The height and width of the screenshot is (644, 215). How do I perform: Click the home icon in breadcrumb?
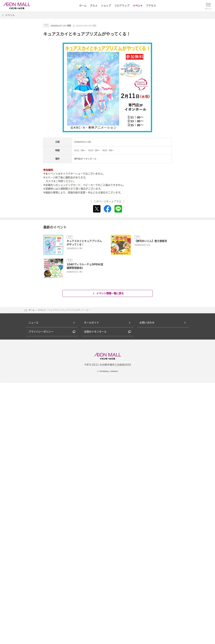26,310
